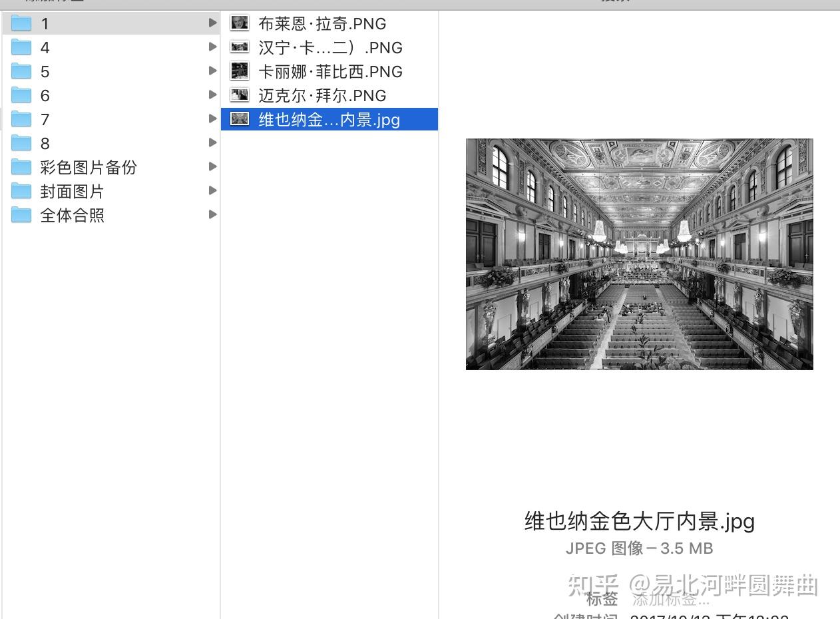Expand folder 8 with its arrow
This screenshot has height=619, width=840.
coord(212,143)
